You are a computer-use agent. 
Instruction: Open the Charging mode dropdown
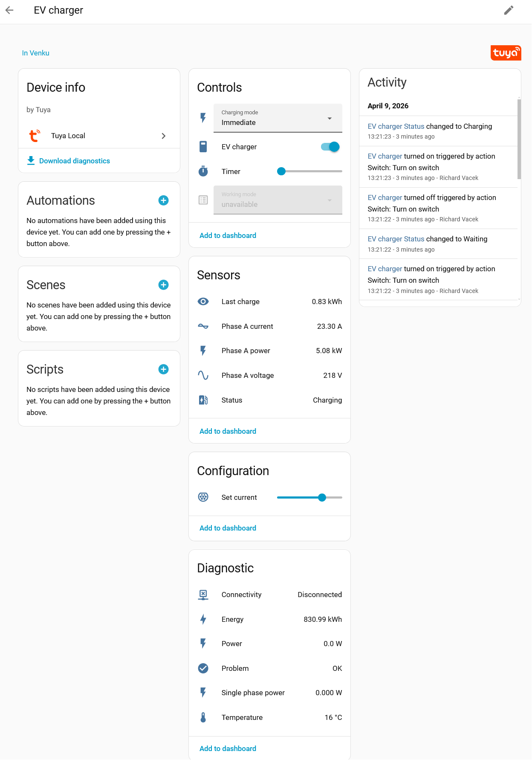(278, 118)
